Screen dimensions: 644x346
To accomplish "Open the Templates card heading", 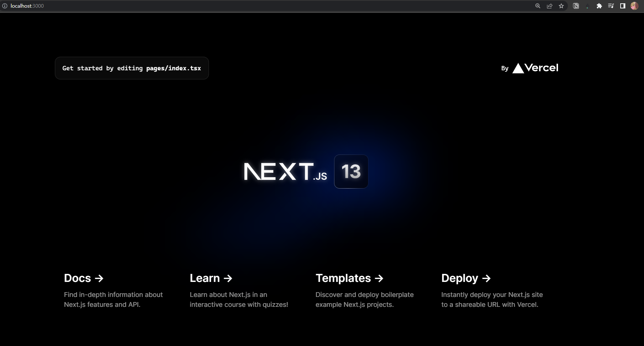I will coord(349,278).
